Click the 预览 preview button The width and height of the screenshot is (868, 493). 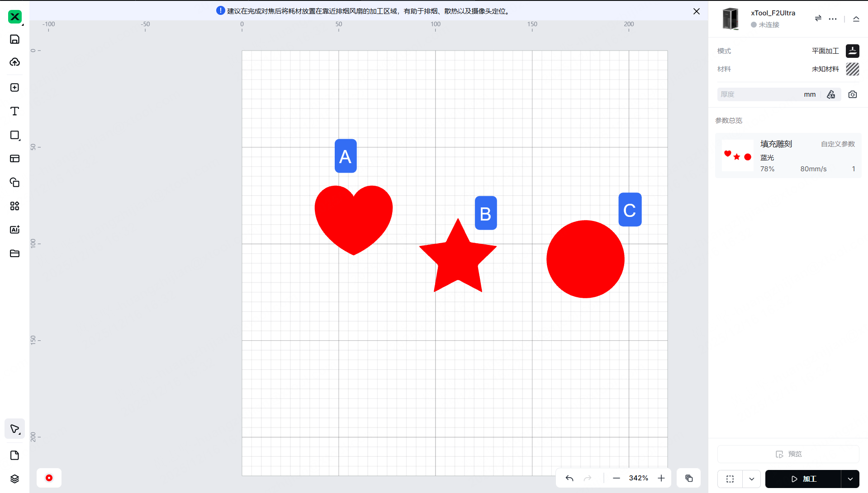(x=788, y=454)
